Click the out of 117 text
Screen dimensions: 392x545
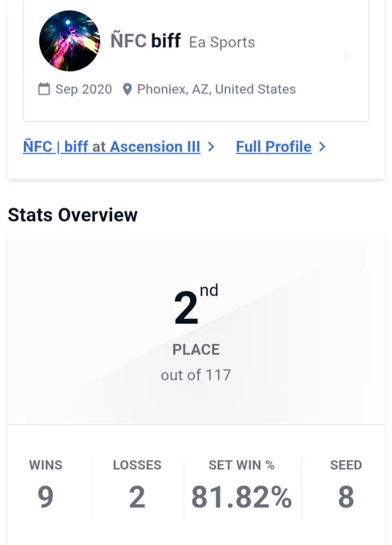pos(196,375)
